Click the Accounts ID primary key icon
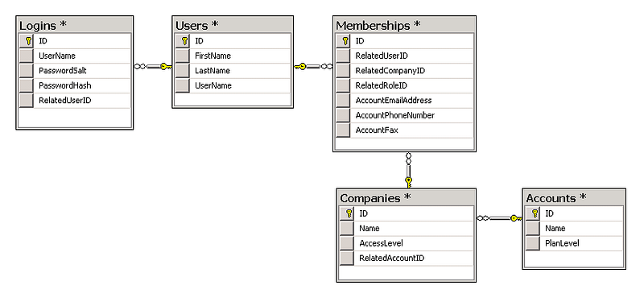The height and width of the screenshot is (298, 644). pos(535,213)
